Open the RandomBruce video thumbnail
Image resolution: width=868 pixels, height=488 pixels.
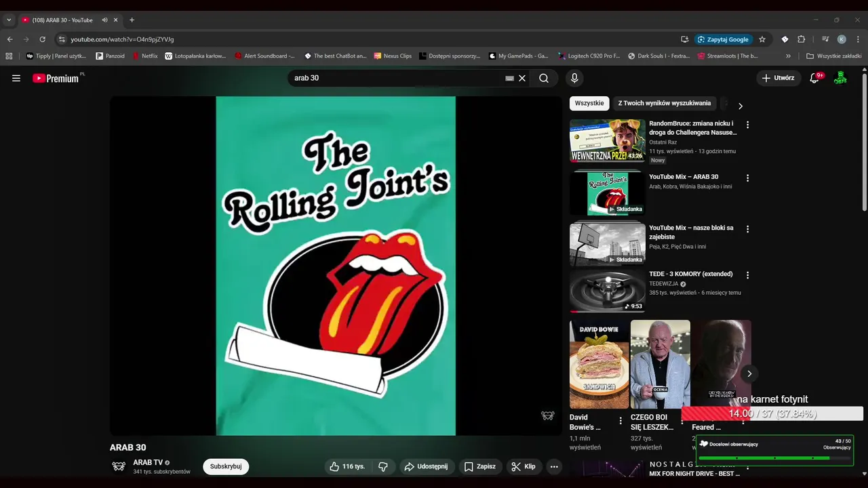click(x=608, y=141)
